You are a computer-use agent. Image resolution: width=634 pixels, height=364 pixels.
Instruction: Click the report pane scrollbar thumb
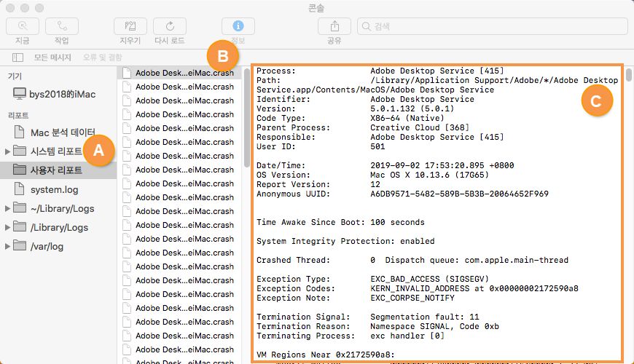(629, 76)
